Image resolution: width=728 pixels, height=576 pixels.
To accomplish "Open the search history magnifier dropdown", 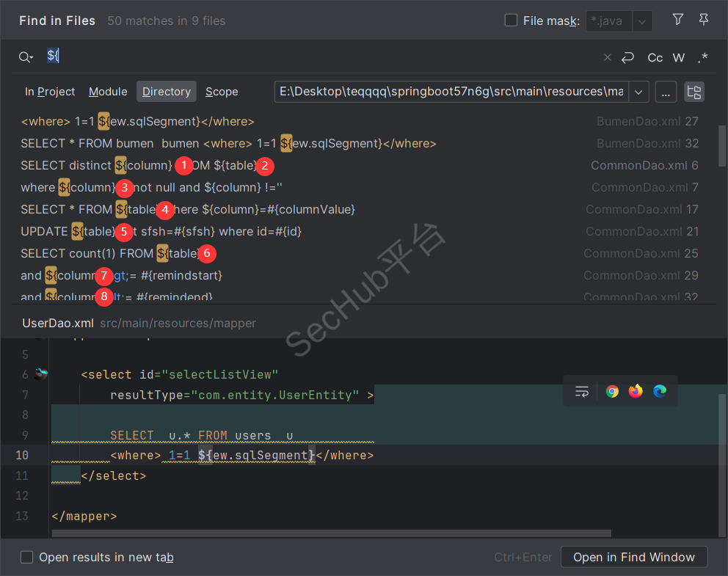I will [x=26, y=57].
